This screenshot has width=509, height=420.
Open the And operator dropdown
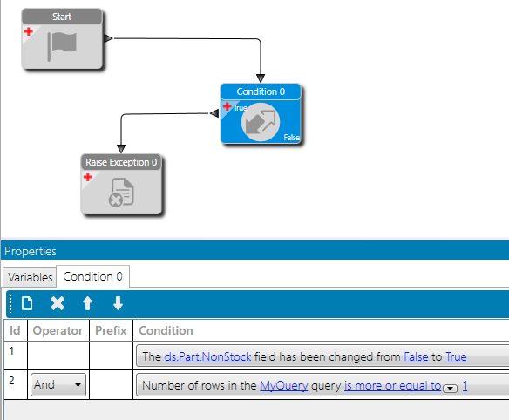[58, 385]
